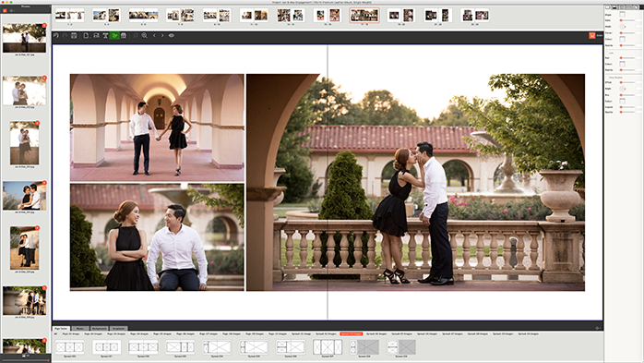Select the couple-on-wall photo atop the Pictures list
Viewport: 644px width, 363px height.
(24, 38)
